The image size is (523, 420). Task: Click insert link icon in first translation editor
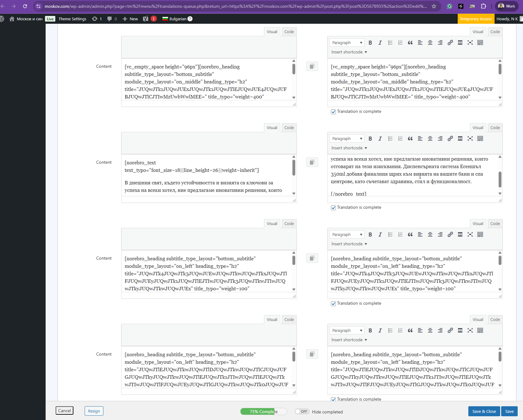(x=450, y=42)
